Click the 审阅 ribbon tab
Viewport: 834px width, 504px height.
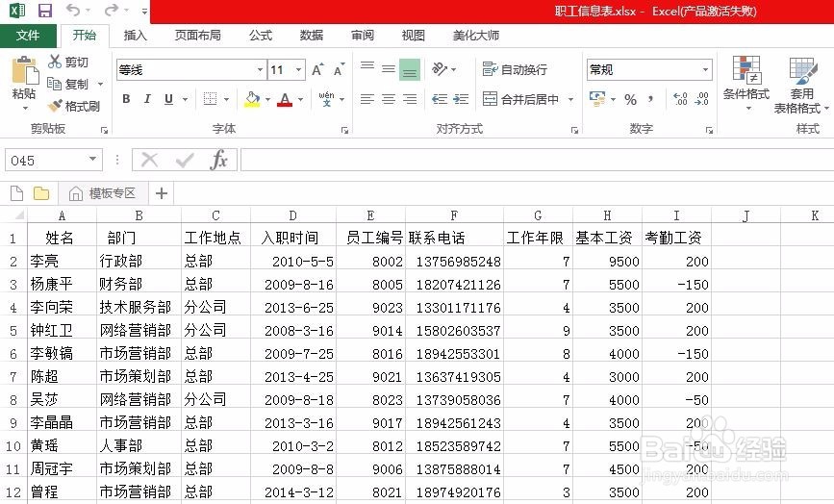click(363, 35)
